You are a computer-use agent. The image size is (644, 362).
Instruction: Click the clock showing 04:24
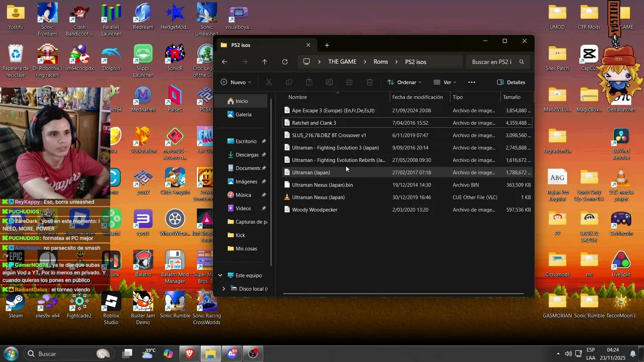pyautogui.click(x=613, y=349)
